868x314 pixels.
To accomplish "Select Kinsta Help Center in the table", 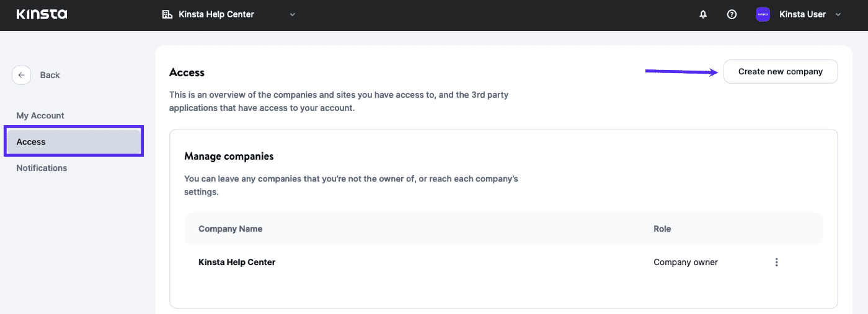I will [237, 262].
